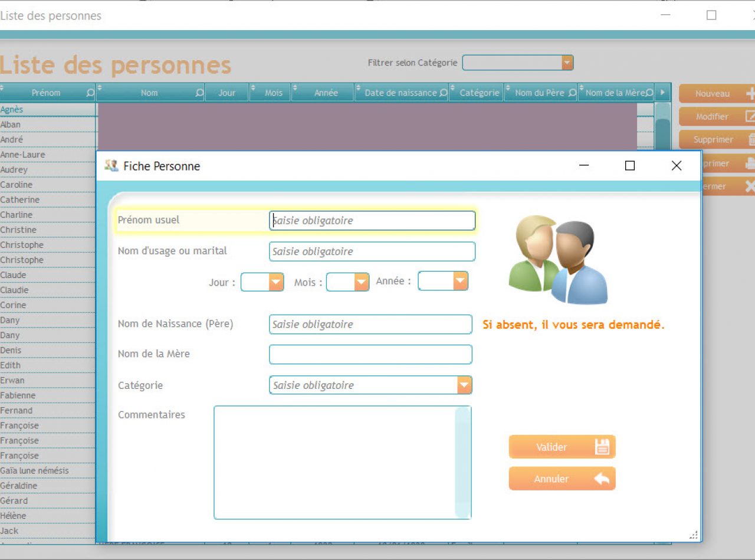
Task: Click the plus icon on the Nouveau button
Action: [x=750, y=93]
